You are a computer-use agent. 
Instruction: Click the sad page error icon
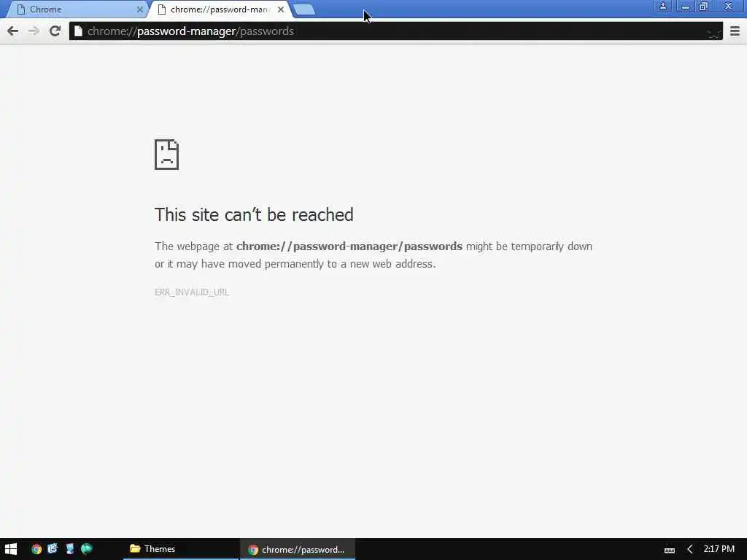166,155
